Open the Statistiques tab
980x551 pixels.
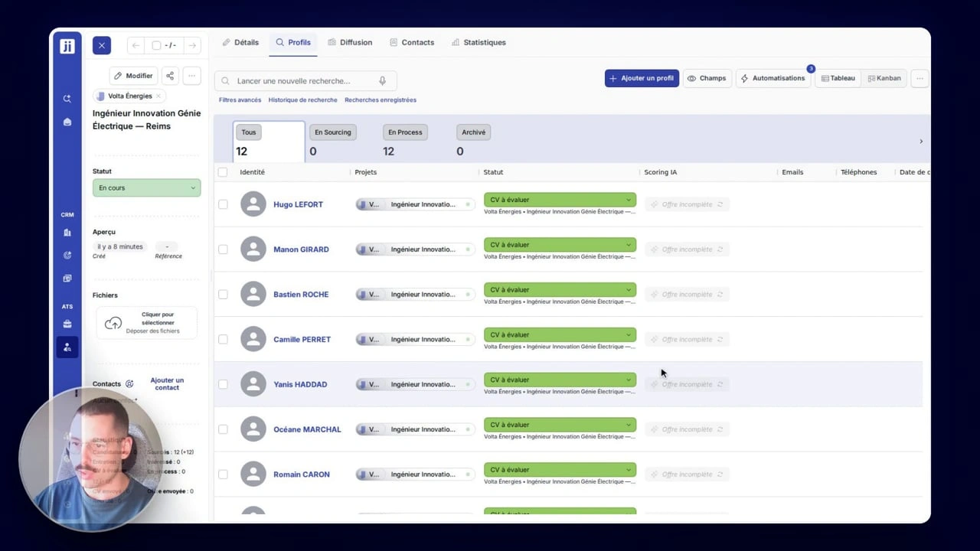(x=479, y=42)
